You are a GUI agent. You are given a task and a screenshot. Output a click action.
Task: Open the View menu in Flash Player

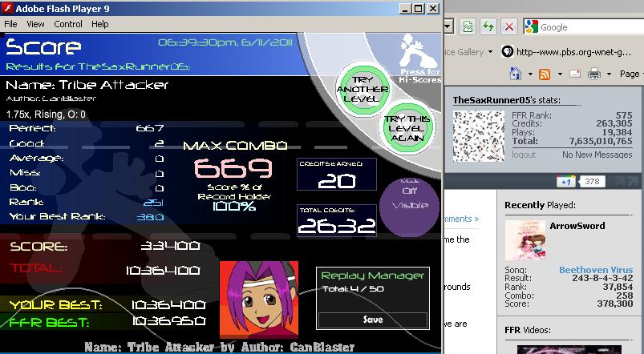[x=35, y=24]
